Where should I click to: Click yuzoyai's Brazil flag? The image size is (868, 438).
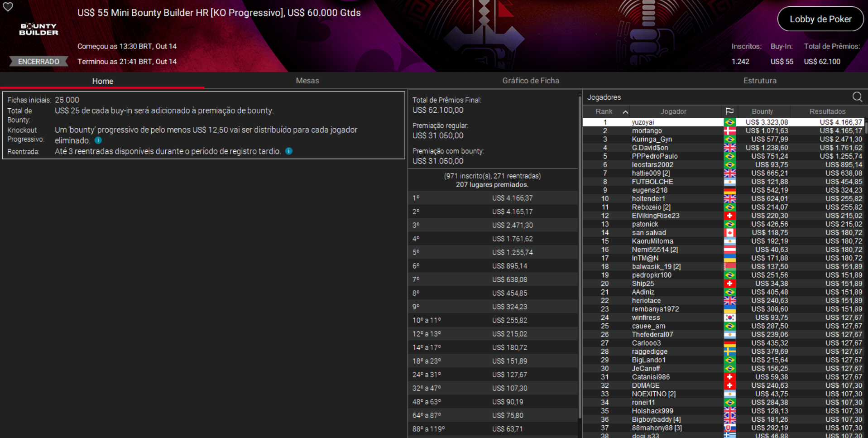point(729,122)
